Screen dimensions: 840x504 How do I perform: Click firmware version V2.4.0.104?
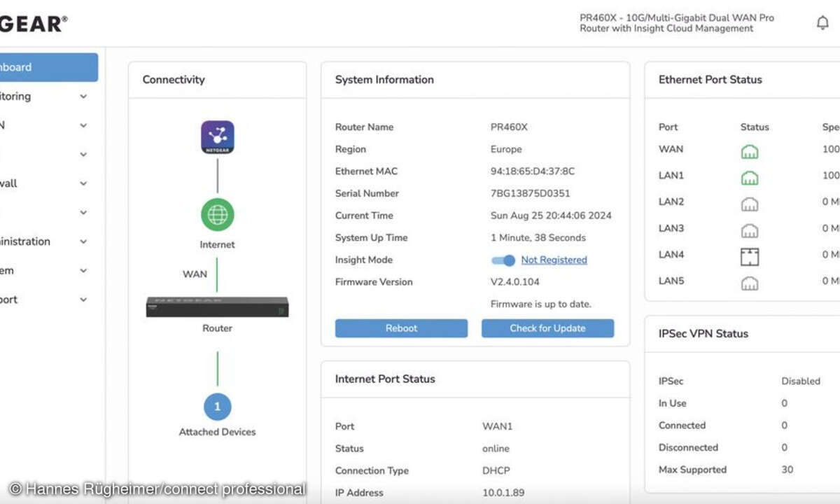point(514,282)
